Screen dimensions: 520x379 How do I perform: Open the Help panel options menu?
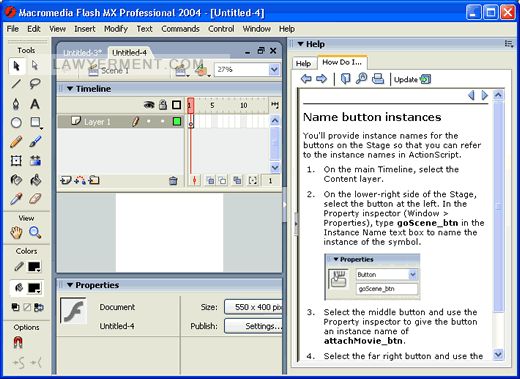pyautogui.click(x=509, y=44)
